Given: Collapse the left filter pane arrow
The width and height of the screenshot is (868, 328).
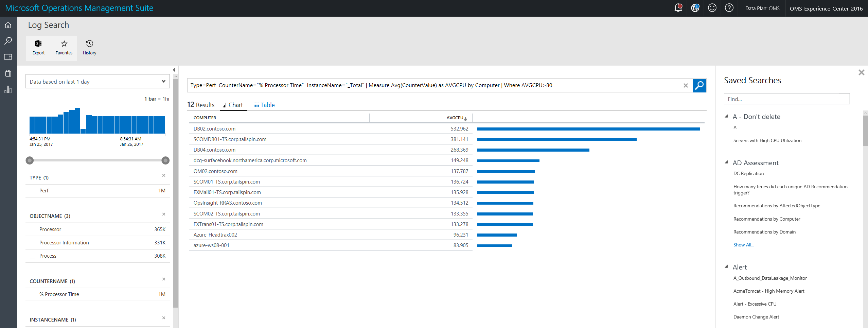Looking at the screenshot, I should [174, 70].
